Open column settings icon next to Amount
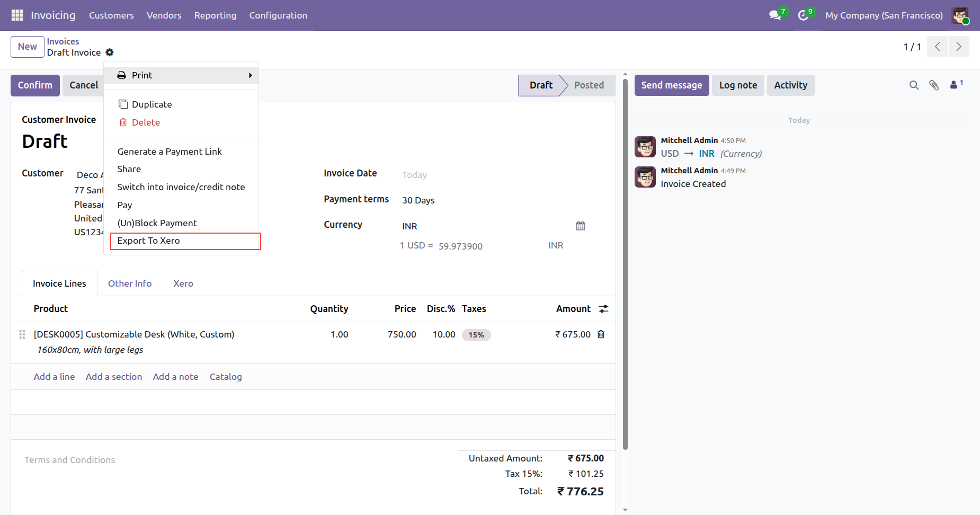The image size is (980, 515). pos(603,309)
